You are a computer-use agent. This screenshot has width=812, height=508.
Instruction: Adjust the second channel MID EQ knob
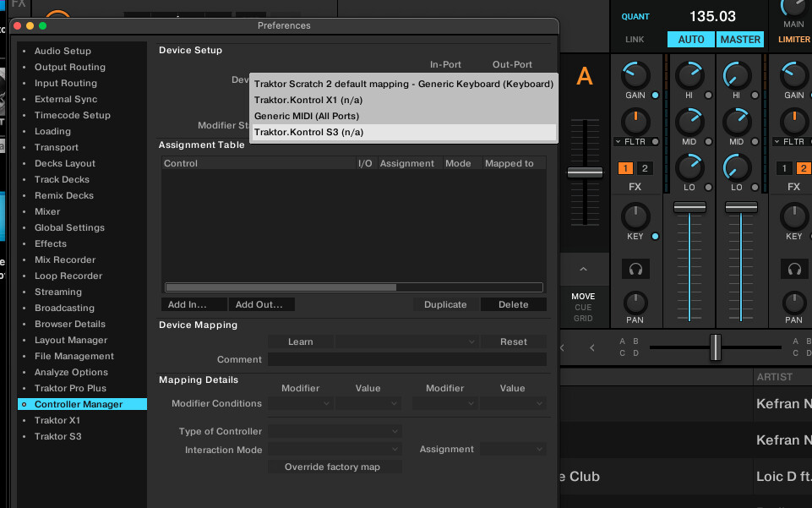click(737, 123)
